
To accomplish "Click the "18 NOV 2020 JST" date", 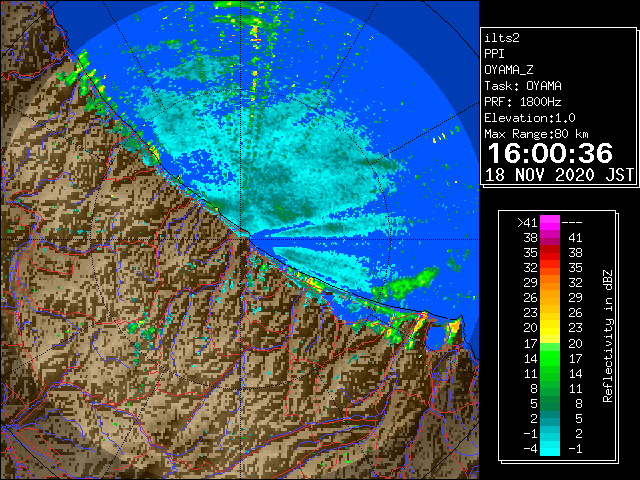I will coord(559,175).
